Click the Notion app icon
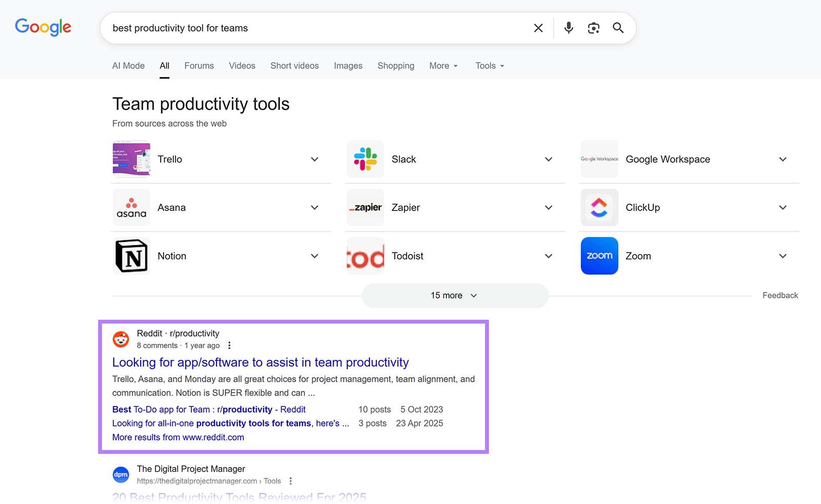Image resolution: width=821 pixels, height=504 pixels. point(131,256)
